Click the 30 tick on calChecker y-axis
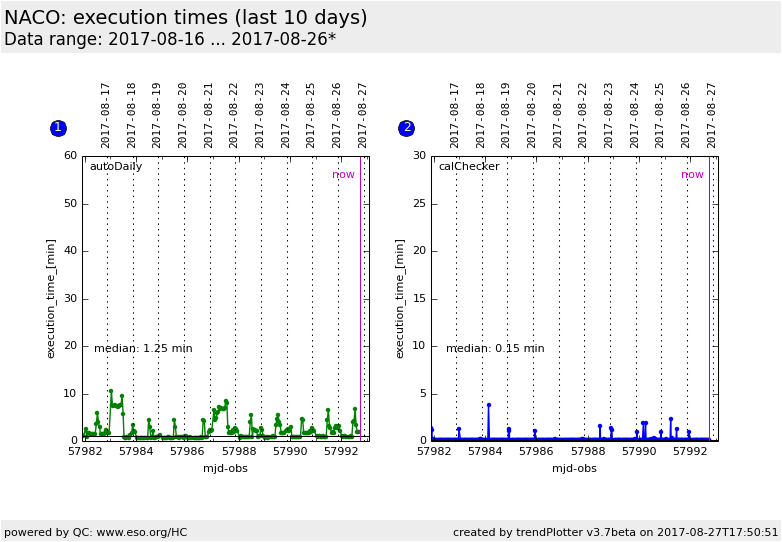This screenshot has height=542, width=782. (x=419, y=156)
